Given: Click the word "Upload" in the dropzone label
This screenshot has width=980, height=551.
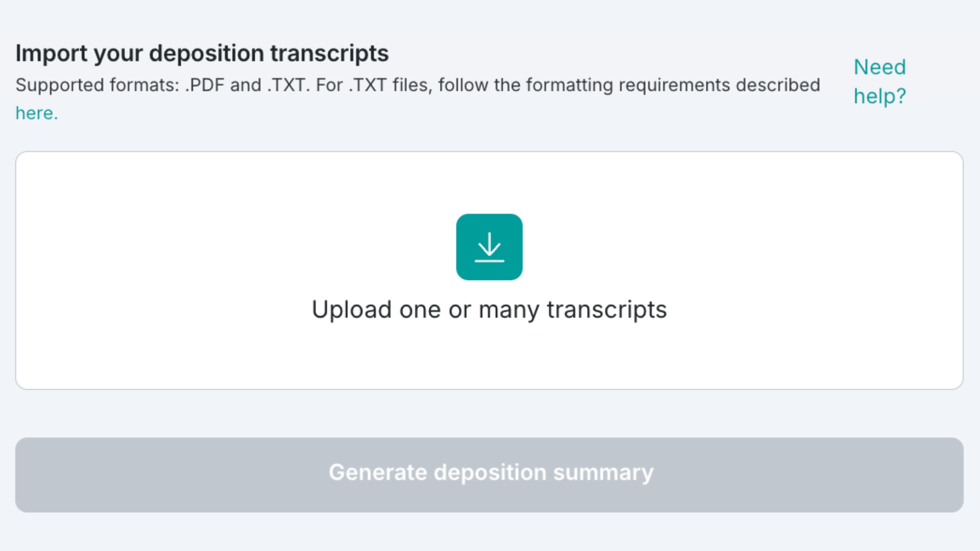Looking at the screenshot, I should point(352,310).
